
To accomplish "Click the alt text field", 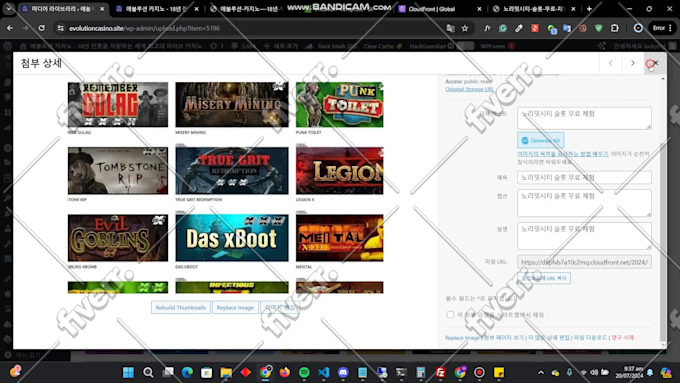I will click(x=584, y=118).
